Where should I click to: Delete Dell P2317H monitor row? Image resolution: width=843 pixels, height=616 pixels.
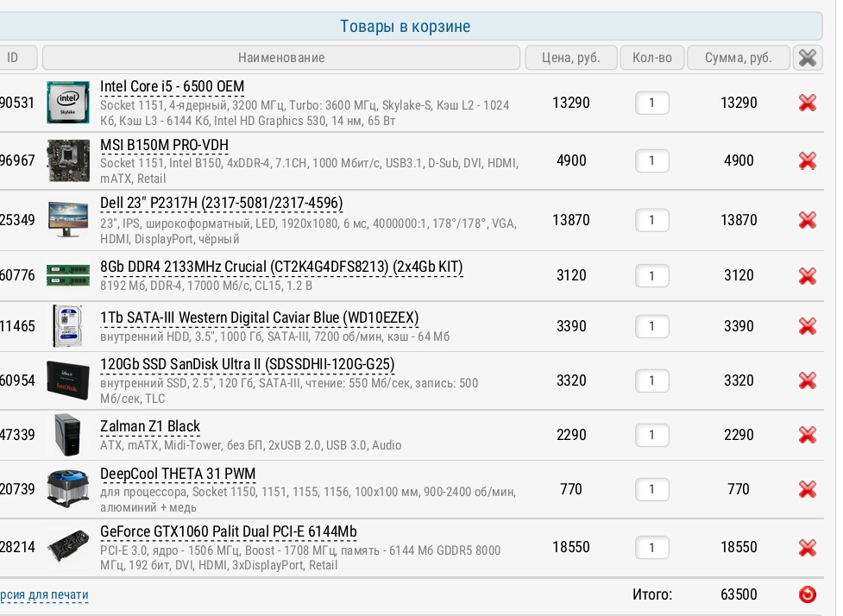click(808, 220)
